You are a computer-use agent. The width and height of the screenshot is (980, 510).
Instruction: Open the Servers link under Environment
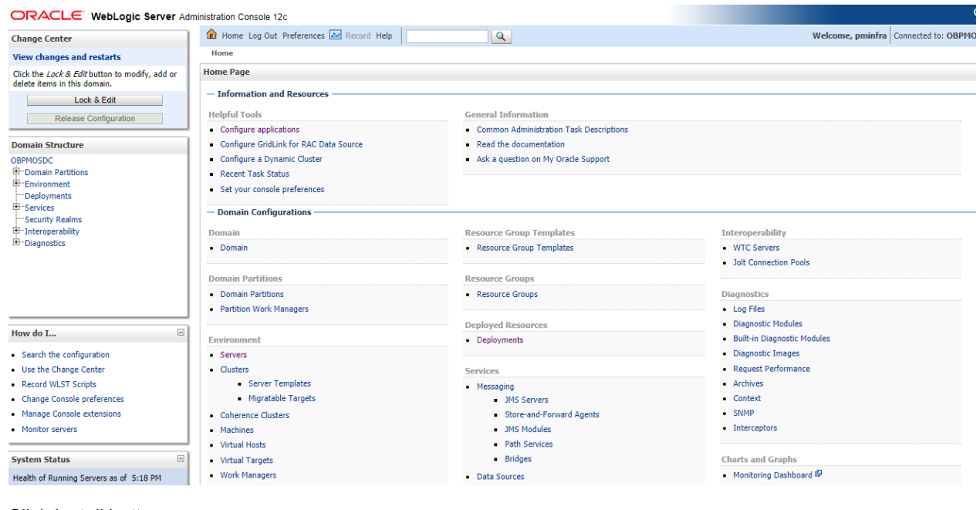click(x=234, y=355)
